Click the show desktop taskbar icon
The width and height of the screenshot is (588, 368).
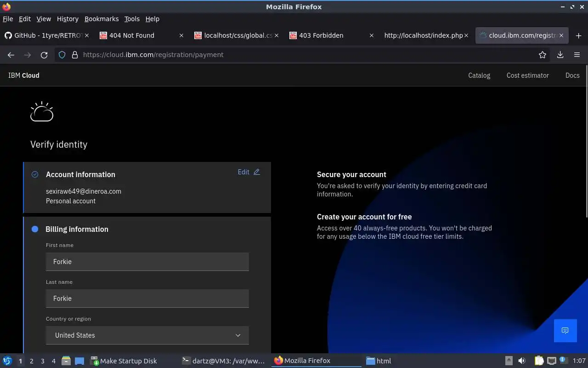79,361
